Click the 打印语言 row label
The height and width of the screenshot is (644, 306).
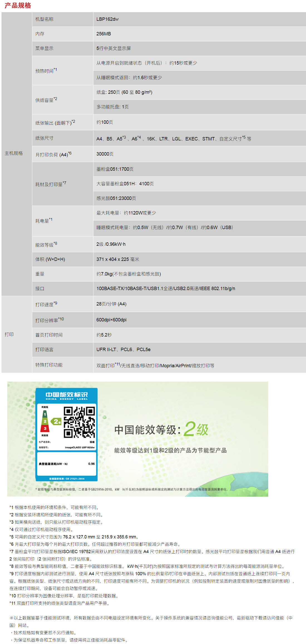pos(44,349)
